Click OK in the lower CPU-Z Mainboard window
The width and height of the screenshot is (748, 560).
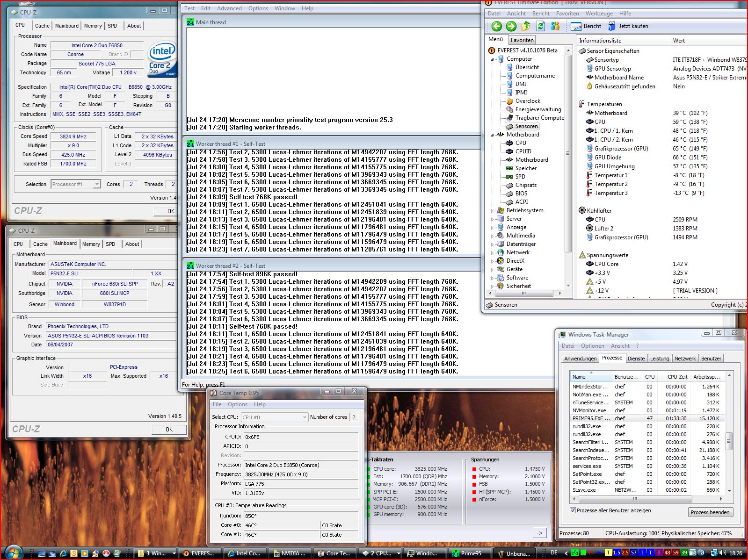[x=169, y=429]
